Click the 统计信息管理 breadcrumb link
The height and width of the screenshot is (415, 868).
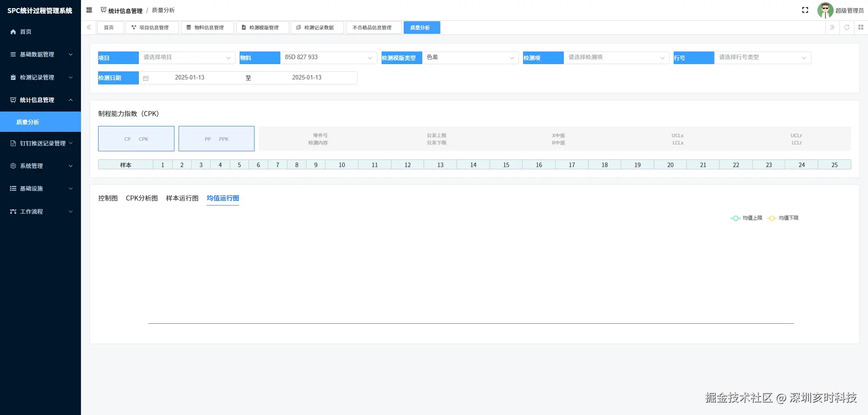pos(125,10)
